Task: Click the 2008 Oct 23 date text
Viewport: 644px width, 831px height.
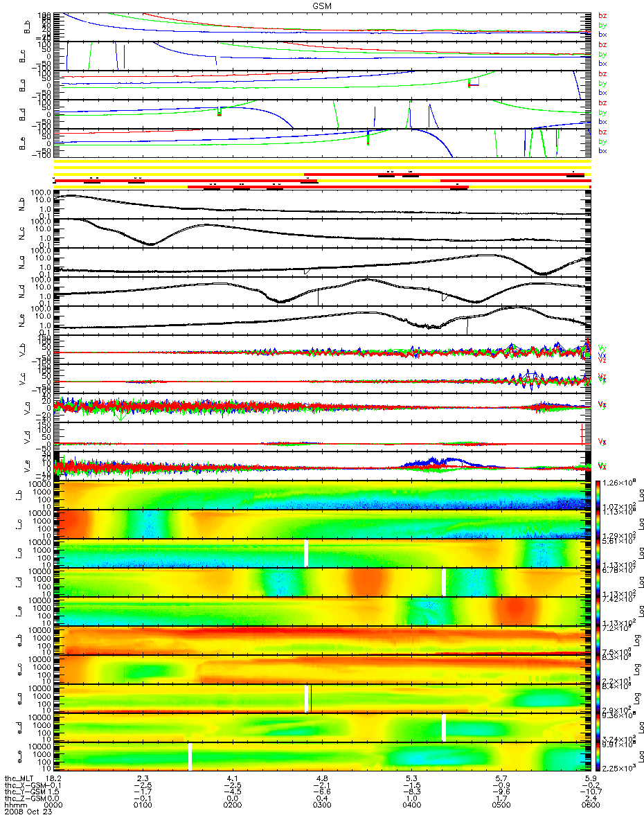Action: click(28, 811)
